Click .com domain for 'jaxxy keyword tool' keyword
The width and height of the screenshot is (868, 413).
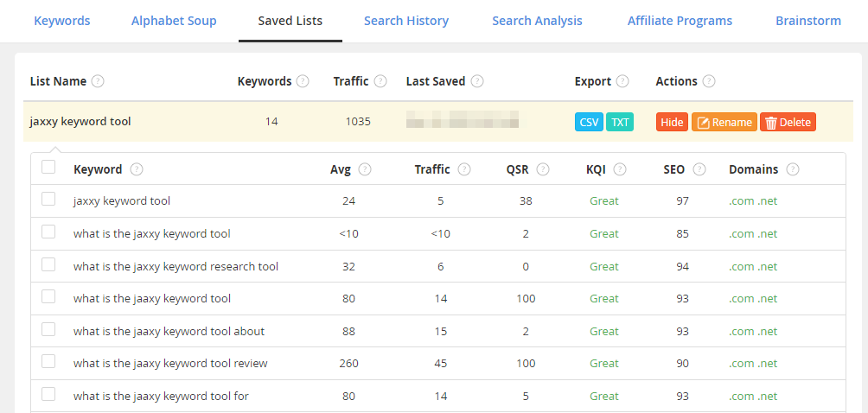742,201
